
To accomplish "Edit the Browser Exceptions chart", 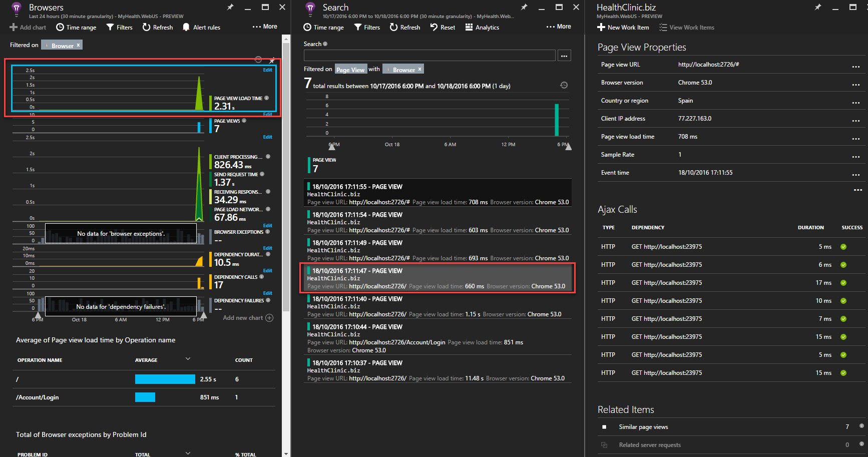I will click(x=268, y=226).
